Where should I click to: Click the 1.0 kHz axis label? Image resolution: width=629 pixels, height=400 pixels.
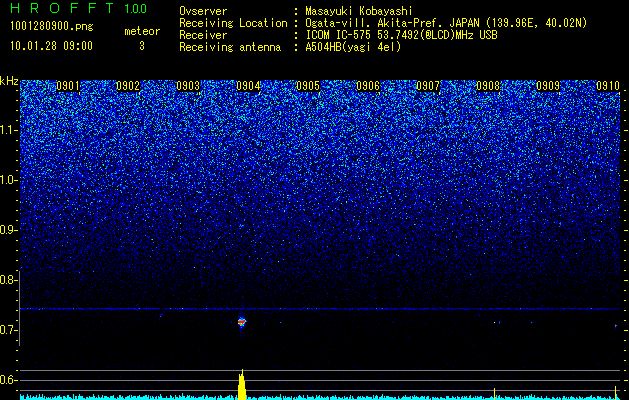point(9,180)
